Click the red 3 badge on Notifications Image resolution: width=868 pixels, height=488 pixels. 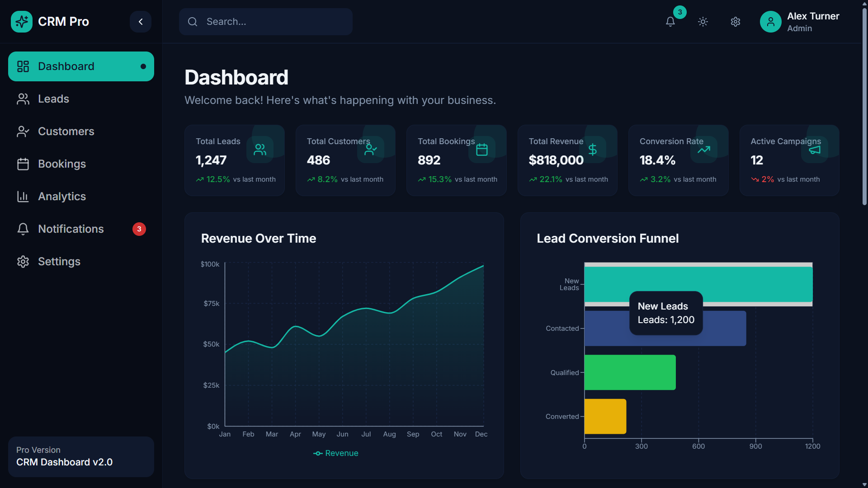coord(139,229)
